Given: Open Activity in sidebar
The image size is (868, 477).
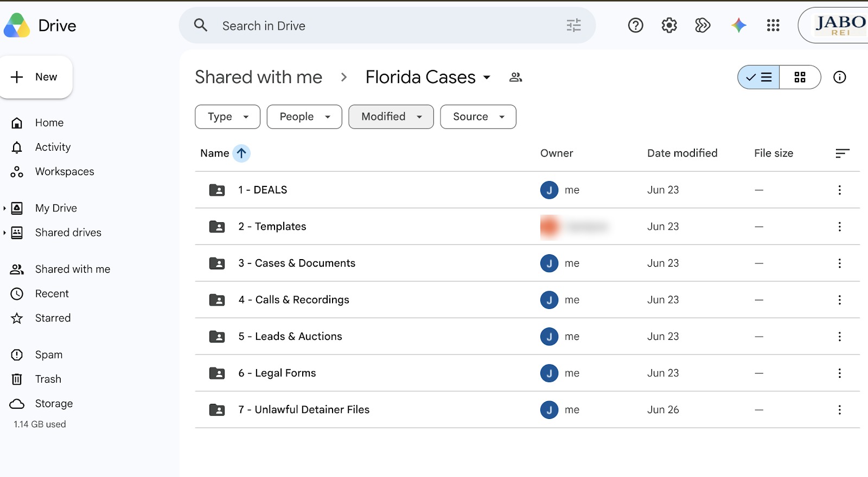Looking at the screenshot, I should tap(53, 147).
